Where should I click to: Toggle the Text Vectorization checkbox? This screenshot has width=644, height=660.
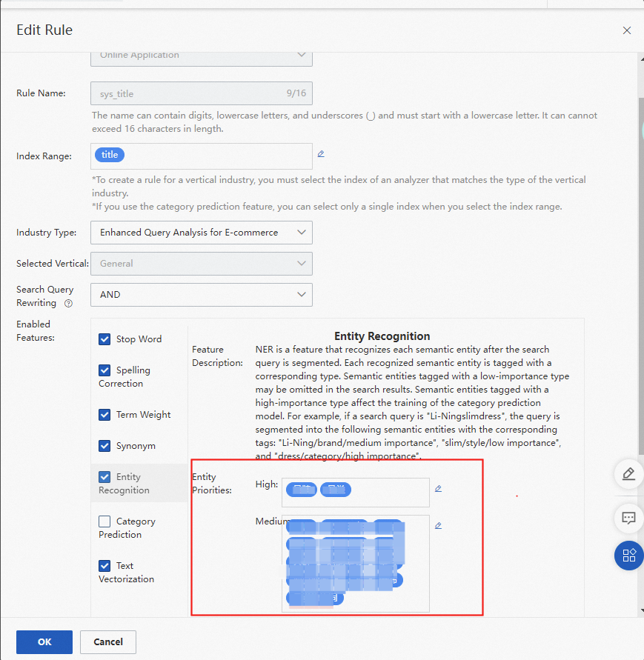pos(104,566)
